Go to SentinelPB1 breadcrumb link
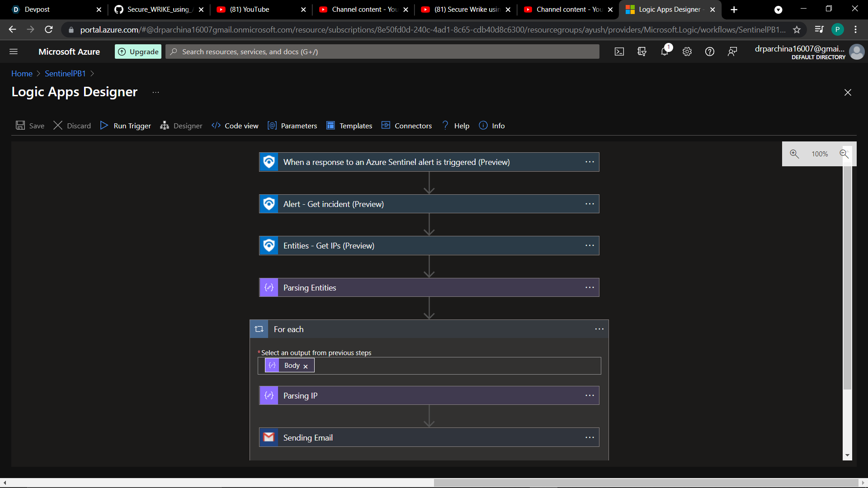Image resolution: width=868 pixels, height=488 pixels. (65, 74)
